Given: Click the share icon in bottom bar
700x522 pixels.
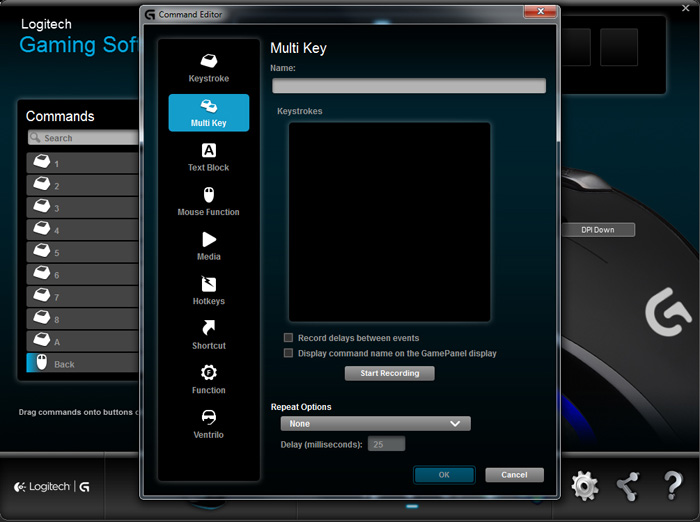Looking at the screenshot, I should (x=628, y=486).
